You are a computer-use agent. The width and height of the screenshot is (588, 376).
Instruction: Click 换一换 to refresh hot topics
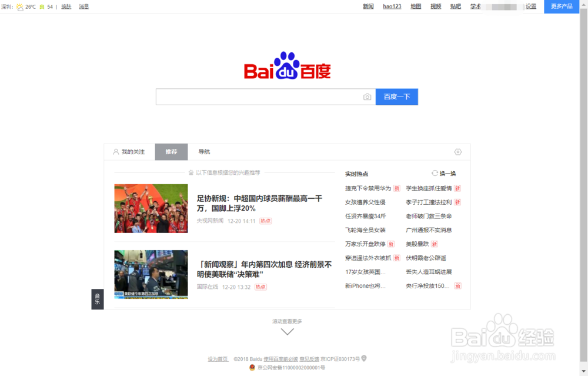(447, 174)
